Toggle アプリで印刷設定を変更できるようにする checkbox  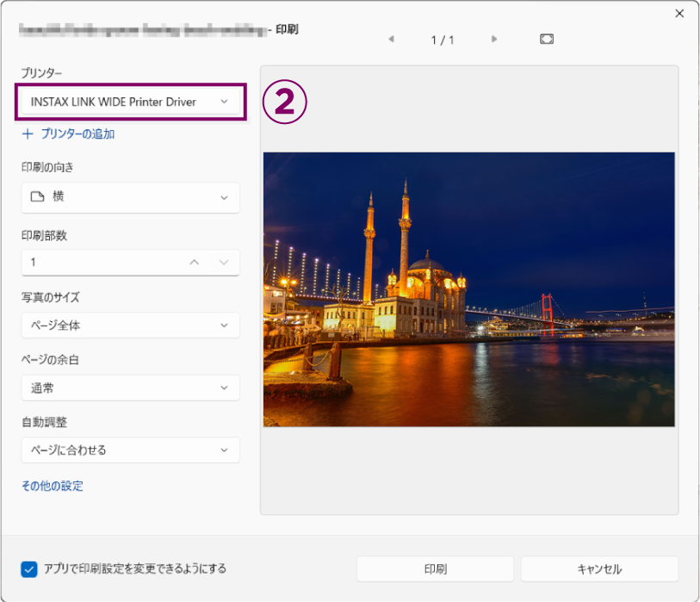coord(29,569)
